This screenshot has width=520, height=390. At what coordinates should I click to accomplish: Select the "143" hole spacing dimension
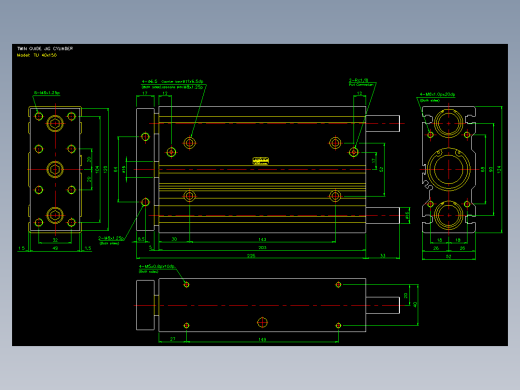tap(262, 239)
